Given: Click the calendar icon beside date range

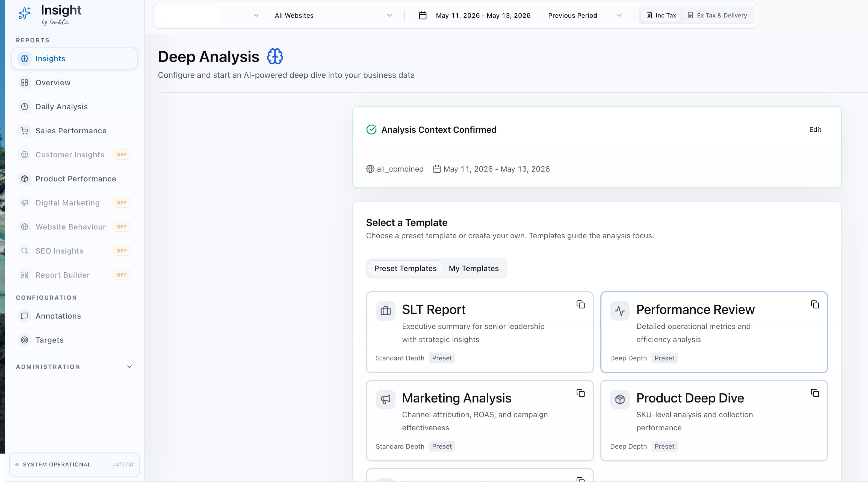Looking at the screenshot, I should click(423, 16).
